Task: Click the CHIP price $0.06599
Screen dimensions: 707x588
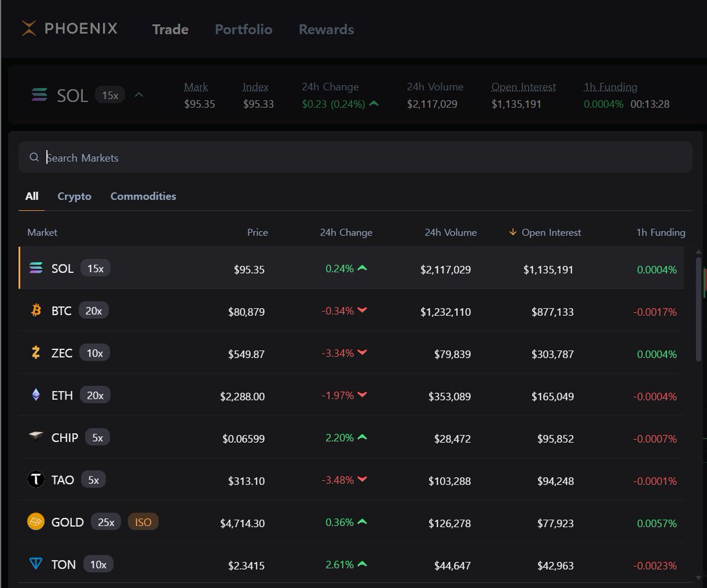Action: point(244,438)
